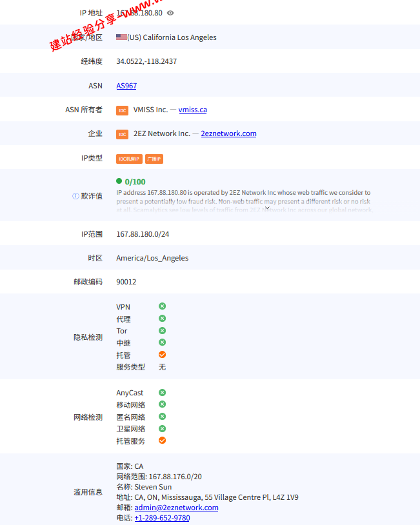Open the 2eznetwork.com link

[x=228, y=134]
